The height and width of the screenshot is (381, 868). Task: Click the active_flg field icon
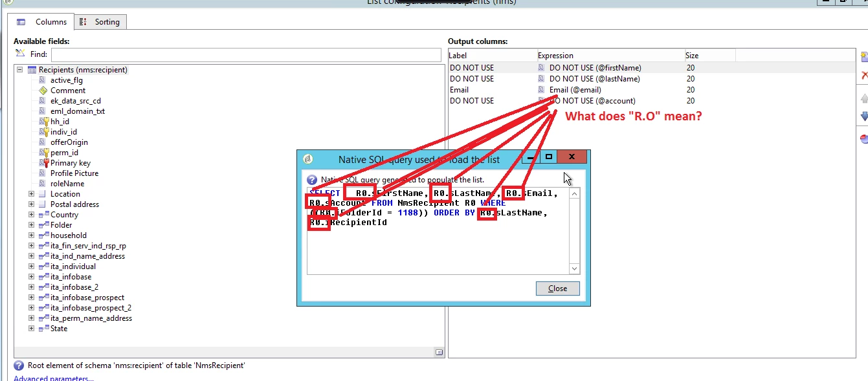tap(43, 80)
